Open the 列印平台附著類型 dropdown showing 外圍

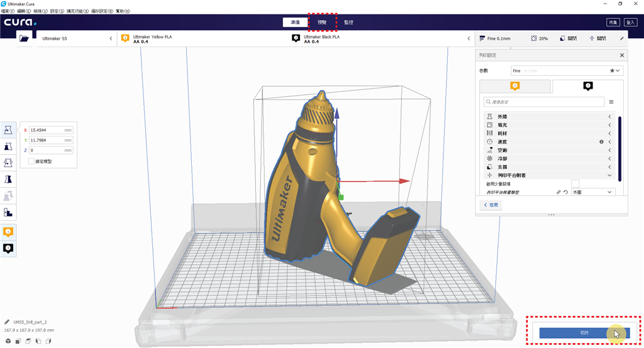click(592, 192)
